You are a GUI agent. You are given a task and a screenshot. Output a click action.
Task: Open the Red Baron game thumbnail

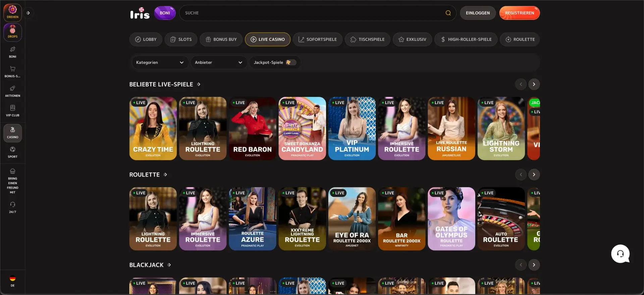(x=253, y=129)
